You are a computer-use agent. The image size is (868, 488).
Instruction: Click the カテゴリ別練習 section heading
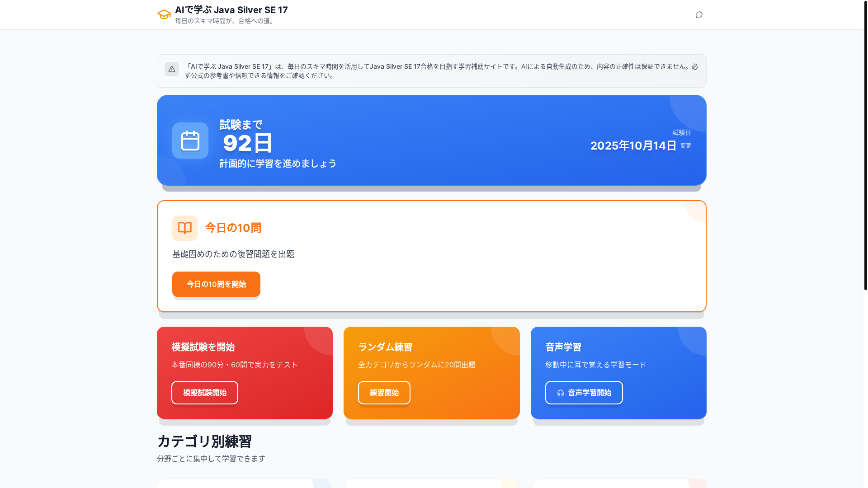tap(204, 441)
